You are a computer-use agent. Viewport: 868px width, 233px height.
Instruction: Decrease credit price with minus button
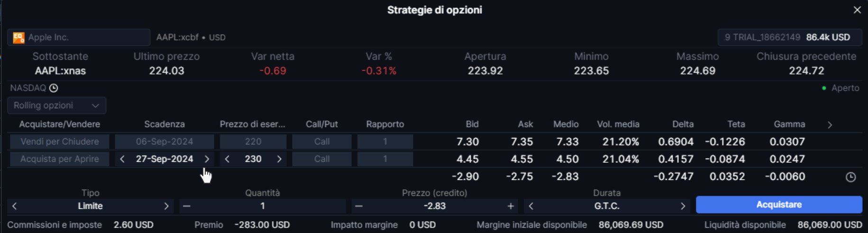point(359,206)
